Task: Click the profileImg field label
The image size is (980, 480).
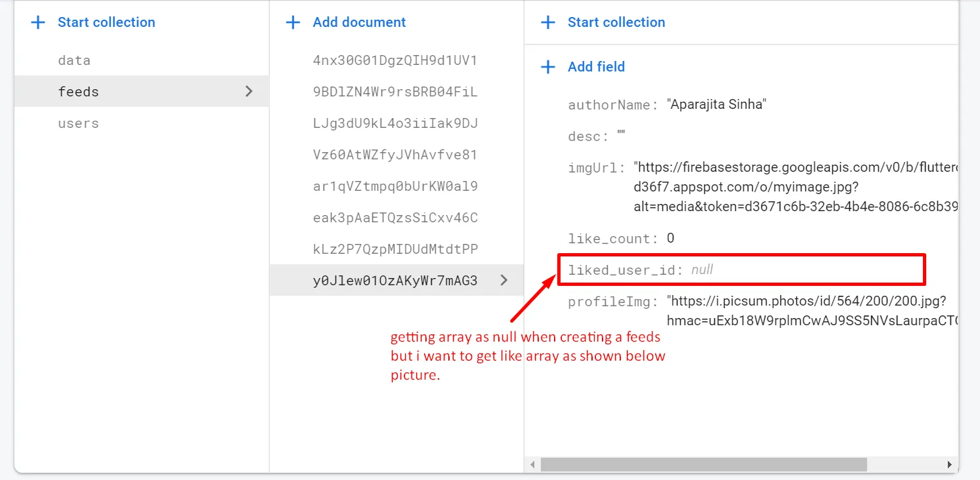Action: (x=612, y=302)
